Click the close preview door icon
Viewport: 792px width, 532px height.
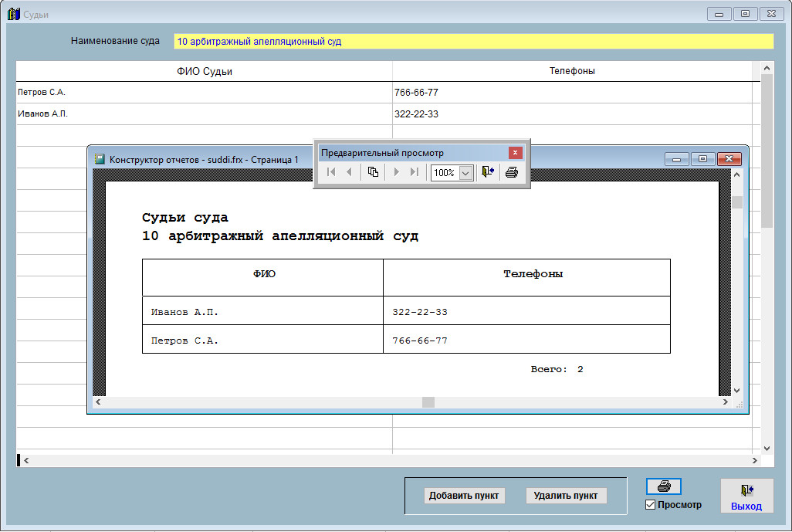point(487,172)
